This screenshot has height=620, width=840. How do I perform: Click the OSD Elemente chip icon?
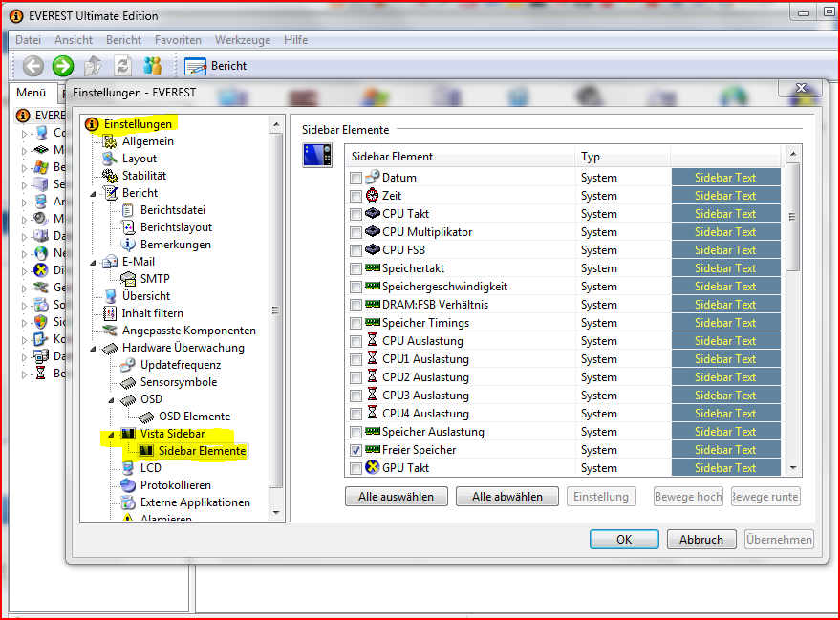pyautogui.click(x=145, y=417)
